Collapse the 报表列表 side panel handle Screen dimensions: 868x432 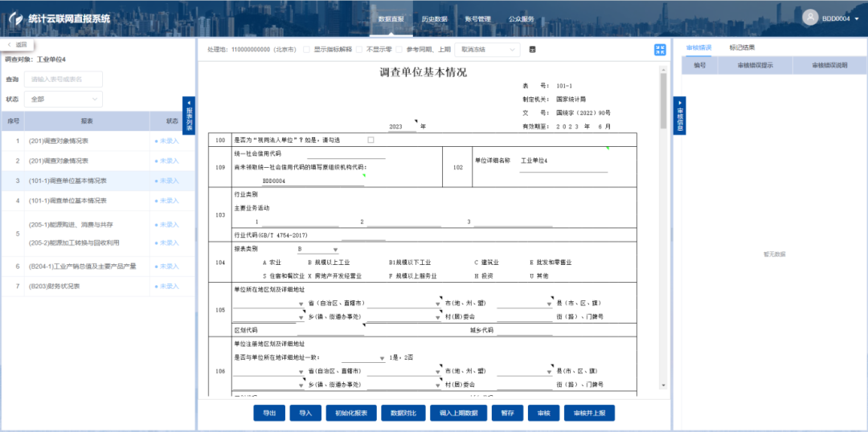pos(189,116)
